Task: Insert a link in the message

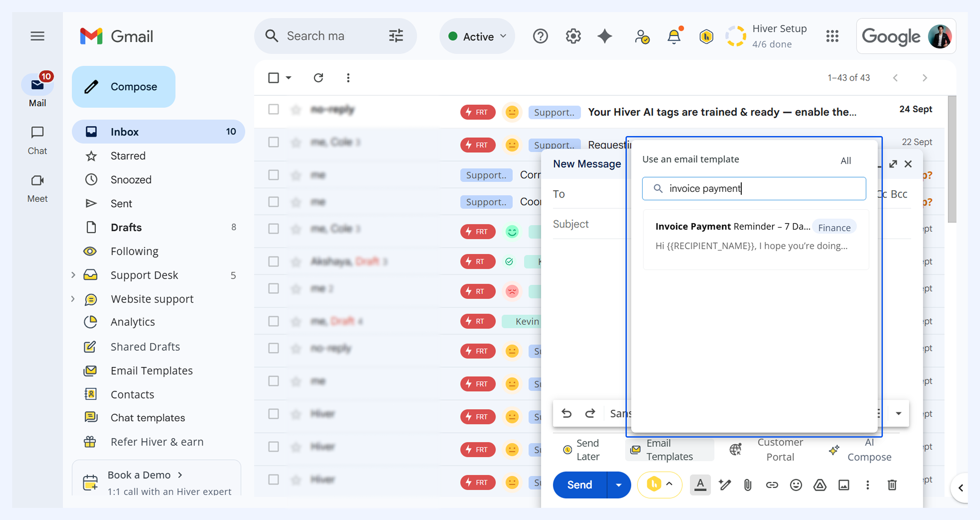Action: [x=772, y=485]
